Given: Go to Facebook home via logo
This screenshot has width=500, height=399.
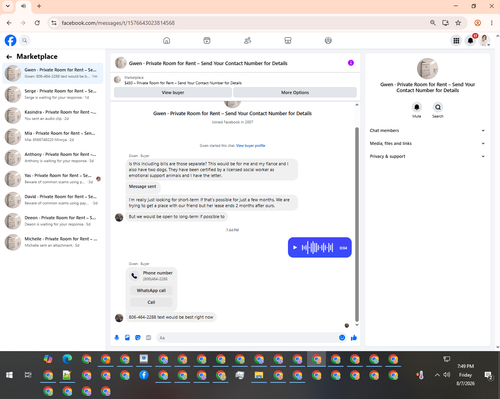Looking at the screenshot, I should 10,41.
